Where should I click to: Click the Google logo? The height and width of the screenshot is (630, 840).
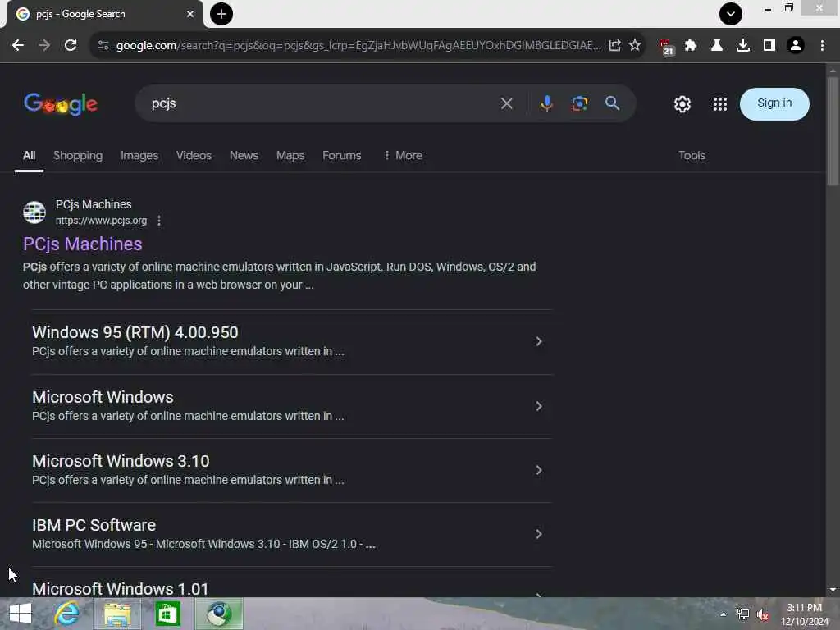point(61,104)
